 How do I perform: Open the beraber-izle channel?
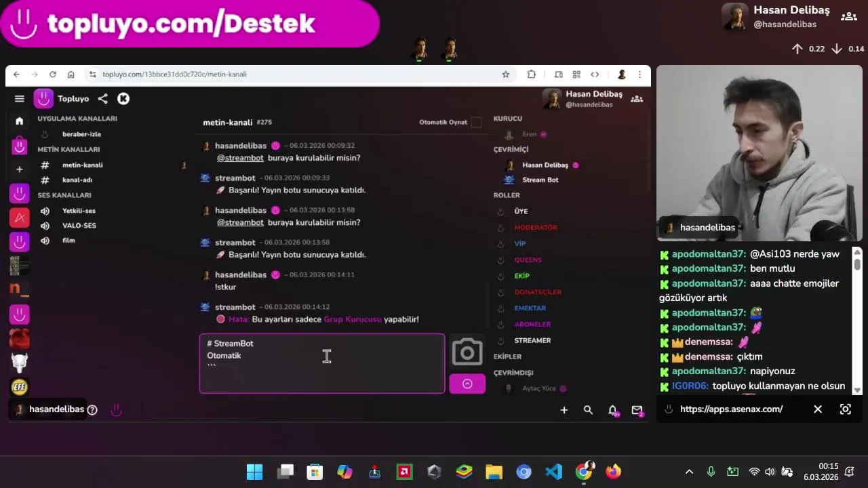(x=81, y=134)
